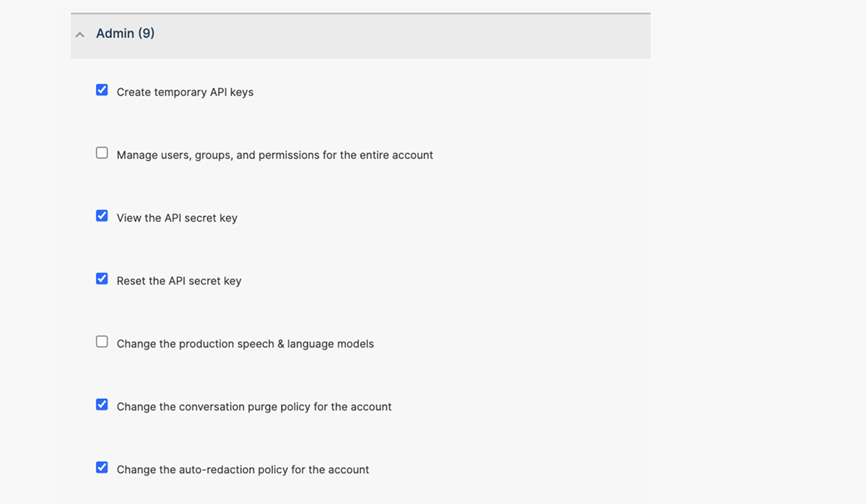Click the "Manage users, groups, and permissions" label text

click(274, 155)
